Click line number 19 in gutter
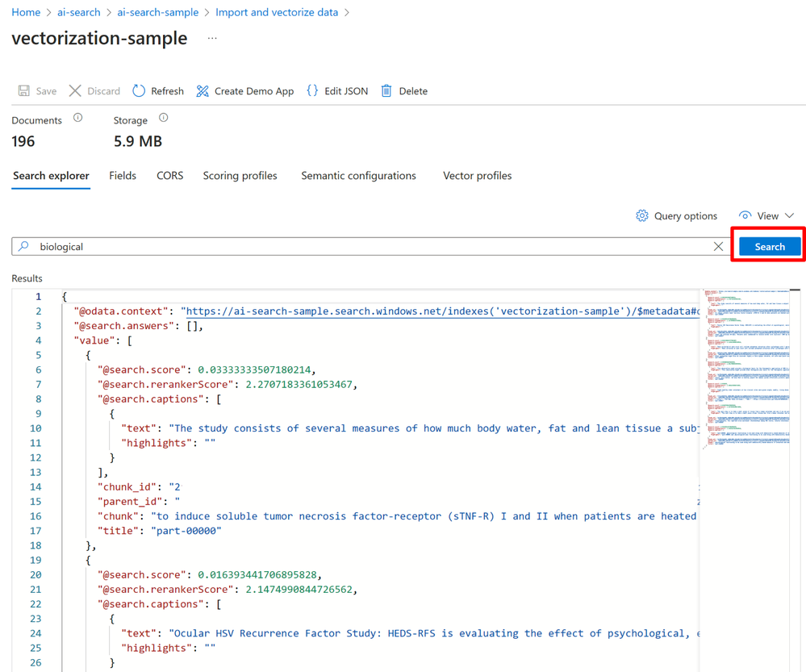 click(x=35, y=560)
